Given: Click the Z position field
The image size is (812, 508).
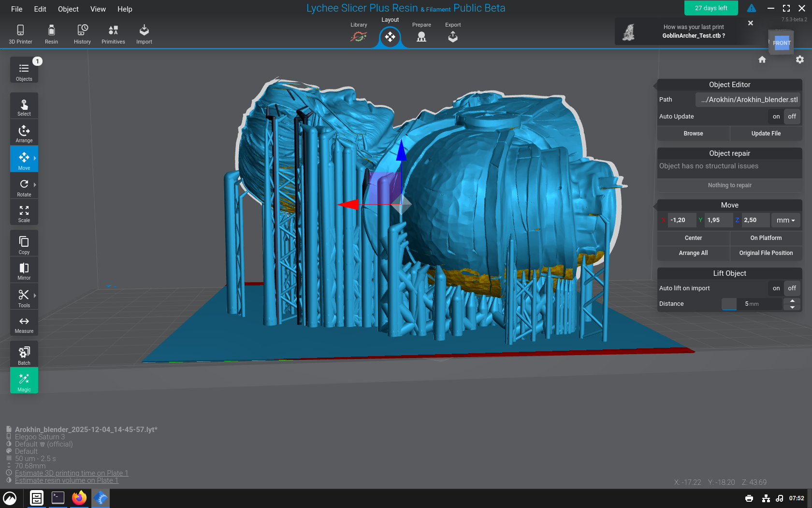Looking at the screenshot, I should tap(755, 220).
